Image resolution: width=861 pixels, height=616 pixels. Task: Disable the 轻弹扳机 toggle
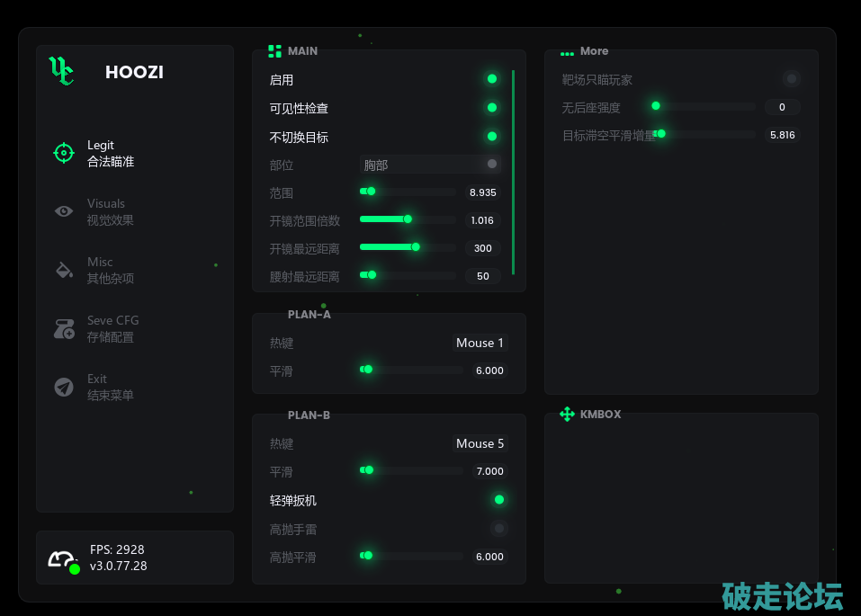(x=498, y=500)
